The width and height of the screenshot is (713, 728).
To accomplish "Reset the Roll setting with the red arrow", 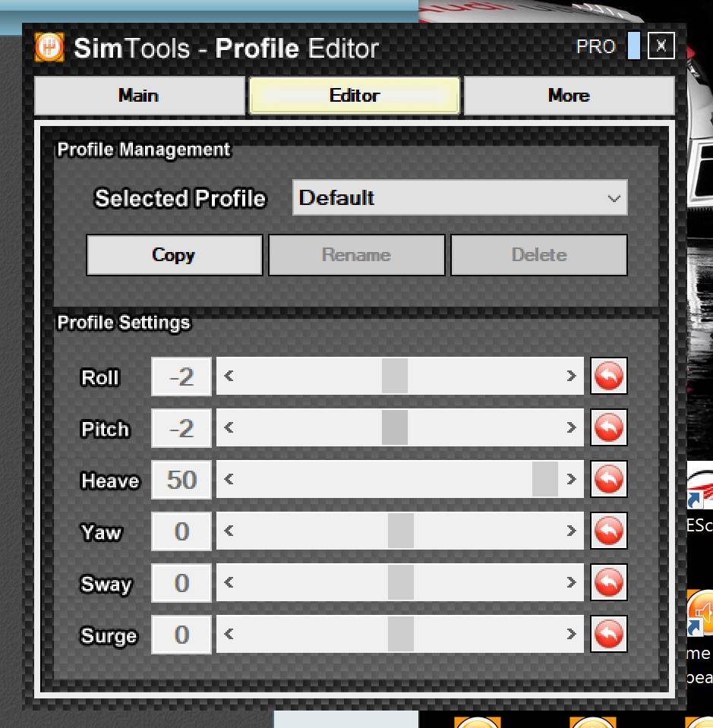I will click(x=608, y=376).
